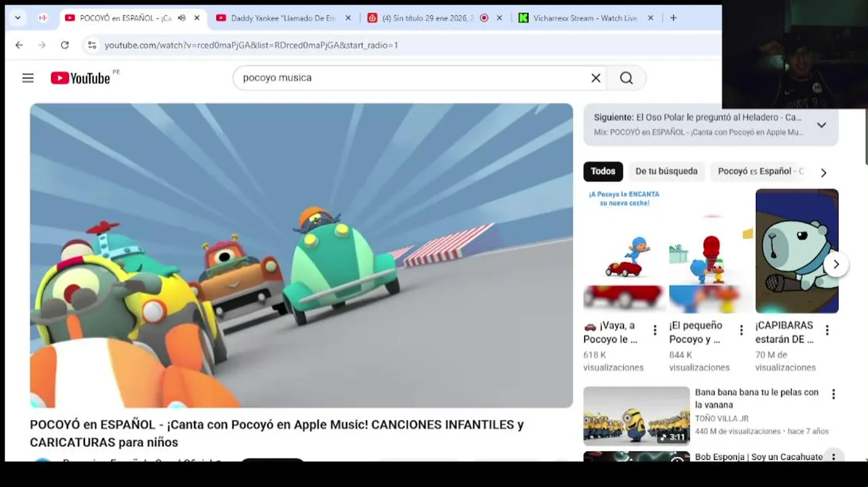Click the ¡CAPIBARAS estarán DE title text
Viewport: 868px width, 487px height.
(x=784, y=332)
